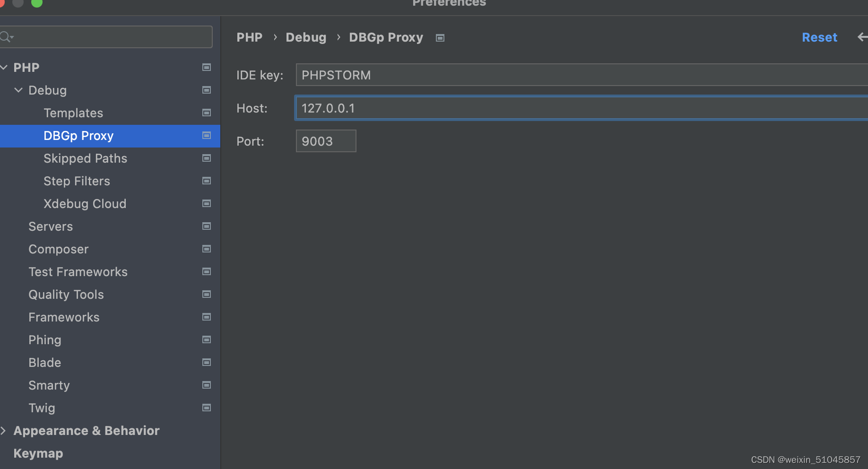Expand the Appearance & Behavior section
Viewport: 868px width, 469px height.
(4, 430)
